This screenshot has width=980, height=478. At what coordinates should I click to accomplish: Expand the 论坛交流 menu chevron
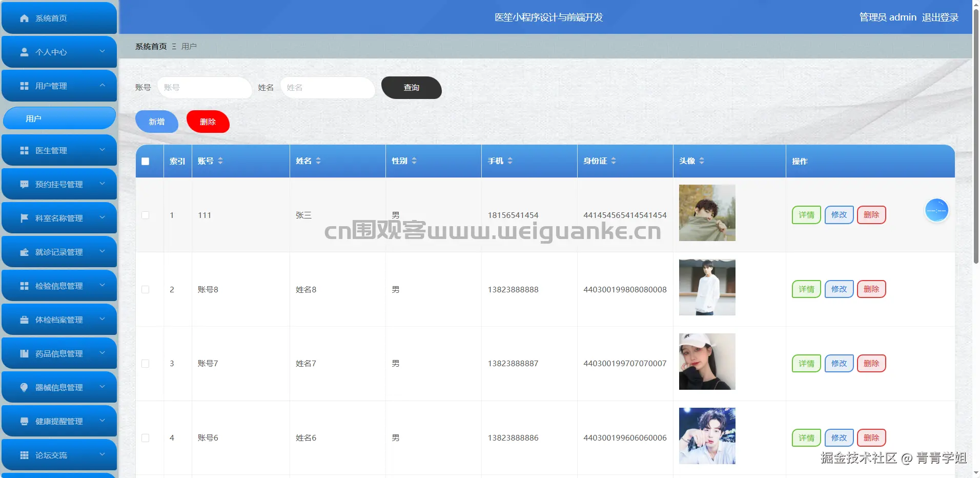click(102, 454)
